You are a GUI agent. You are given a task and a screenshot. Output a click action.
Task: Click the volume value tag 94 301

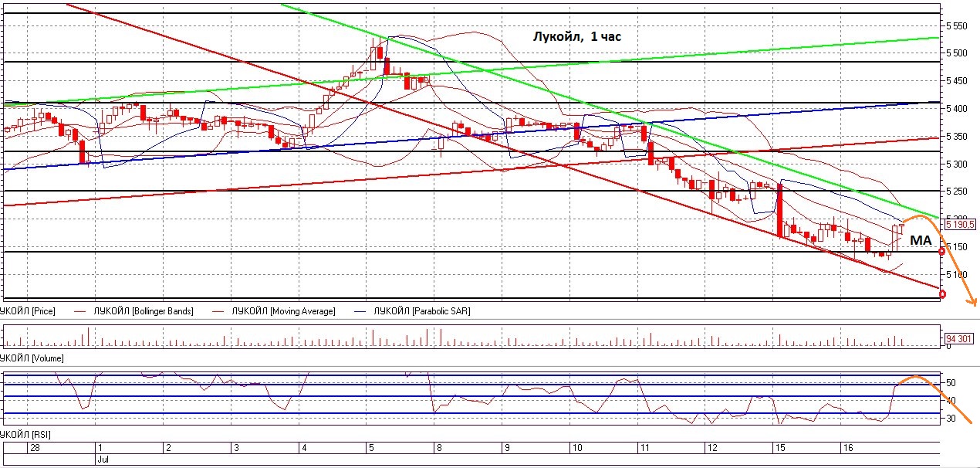point(960,337)
